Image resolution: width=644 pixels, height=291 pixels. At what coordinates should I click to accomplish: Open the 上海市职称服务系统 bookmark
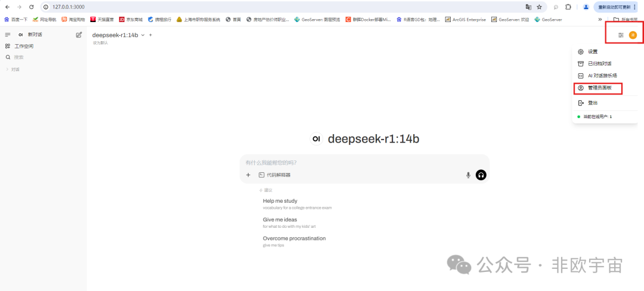199,19
